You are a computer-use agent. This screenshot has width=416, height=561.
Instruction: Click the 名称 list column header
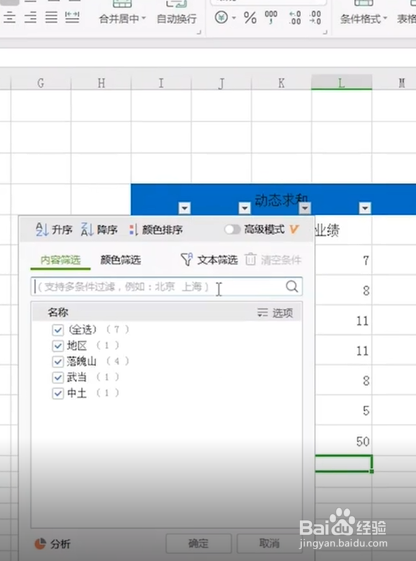pos(58,313)
